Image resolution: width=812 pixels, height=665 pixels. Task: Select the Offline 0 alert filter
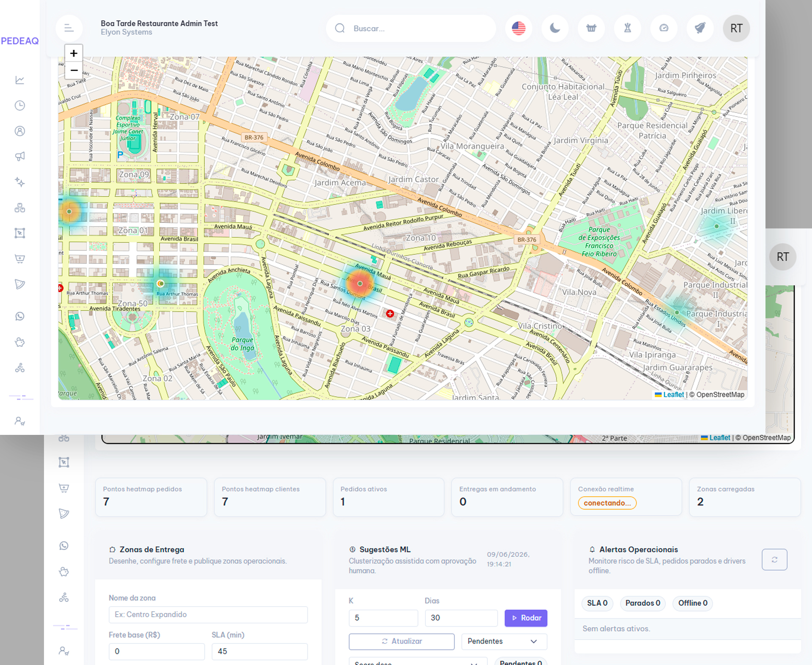(693, 603)
